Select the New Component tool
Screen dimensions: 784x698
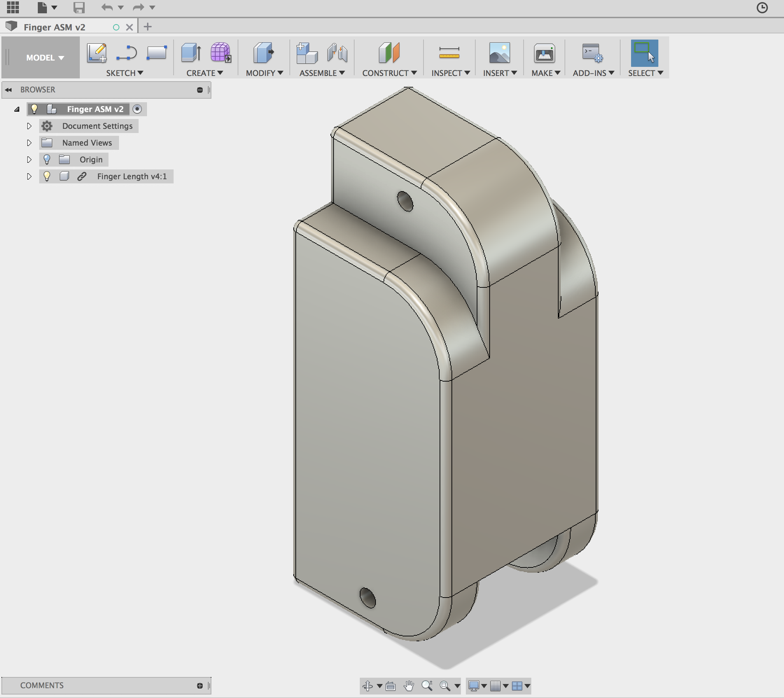pyautogui.click(x=307, y=53)
